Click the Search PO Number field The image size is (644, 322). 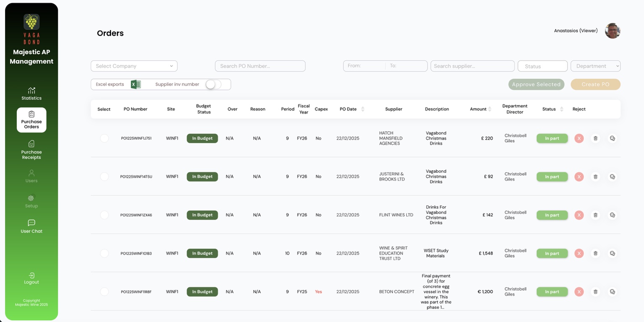pos(260,66)
